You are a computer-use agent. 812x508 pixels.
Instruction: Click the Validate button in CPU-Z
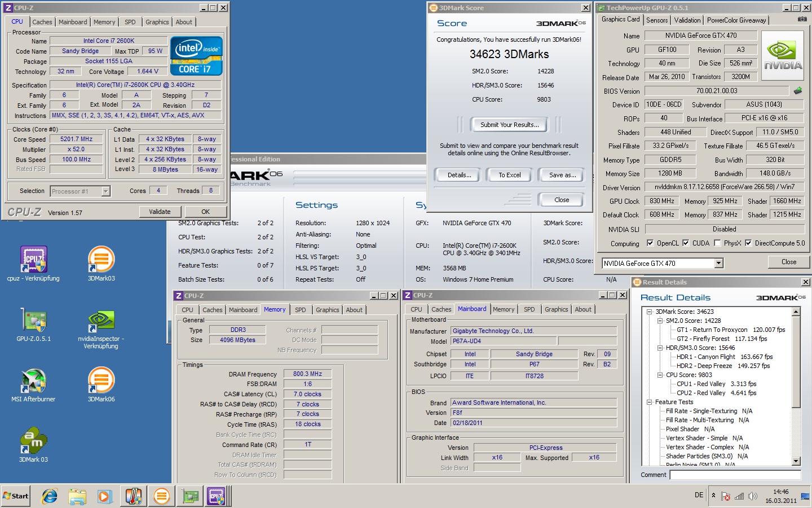[x=160, y=212]
